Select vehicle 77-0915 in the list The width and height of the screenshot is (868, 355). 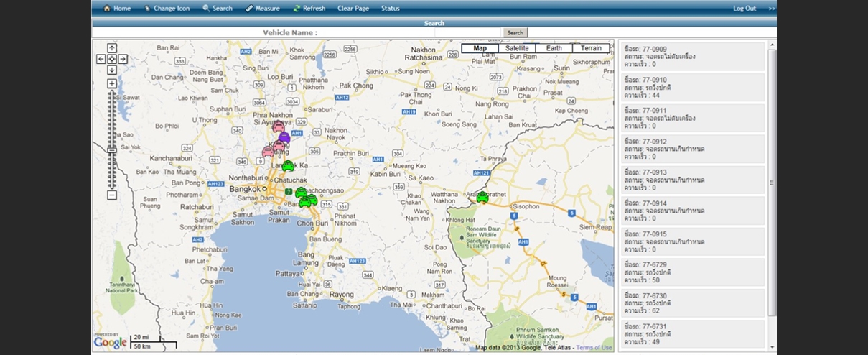click(x=693, y=241)
